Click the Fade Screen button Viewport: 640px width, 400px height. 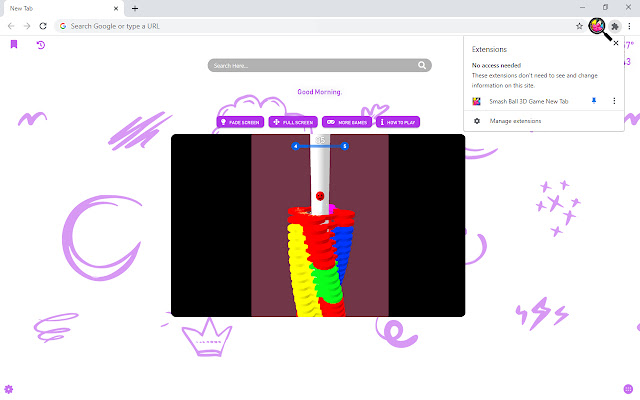tap(240, 122)
